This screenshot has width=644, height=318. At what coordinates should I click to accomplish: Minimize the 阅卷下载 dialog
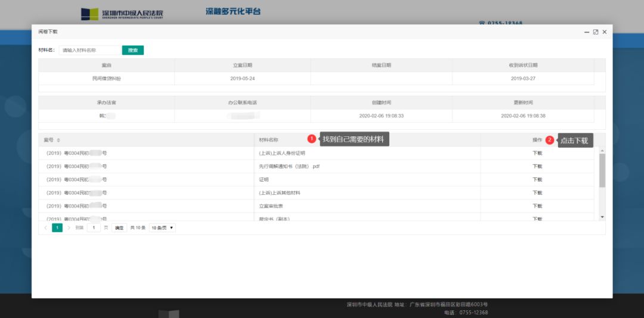point(587,32)
